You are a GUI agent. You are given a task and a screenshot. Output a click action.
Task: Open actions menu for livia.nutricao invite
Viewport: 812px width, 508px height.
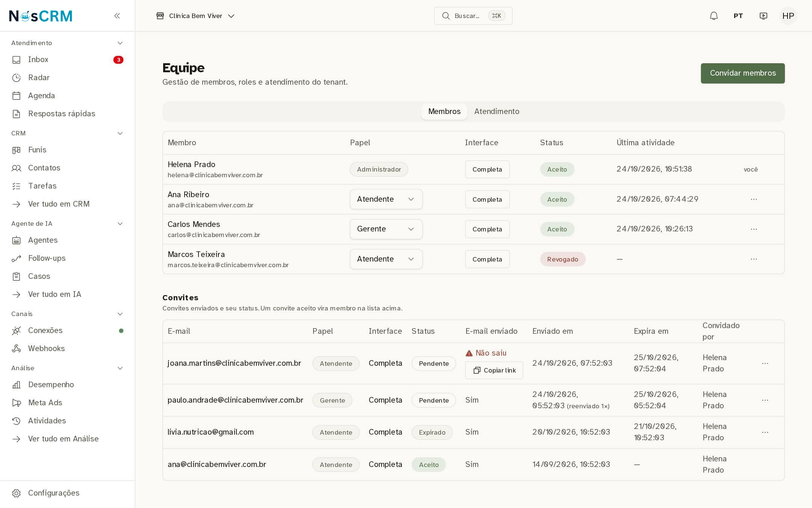tap(765, 432)
